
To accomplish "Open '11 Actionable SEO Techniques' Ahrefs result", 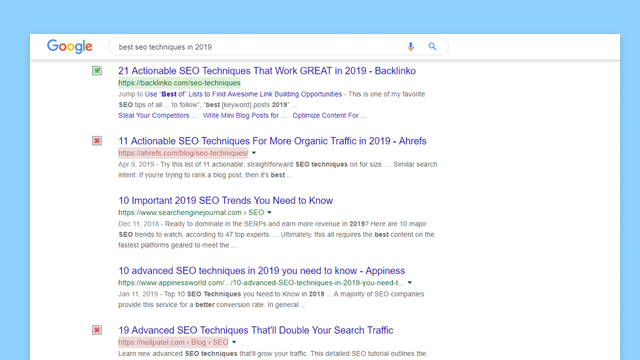I will coord(272,141).
